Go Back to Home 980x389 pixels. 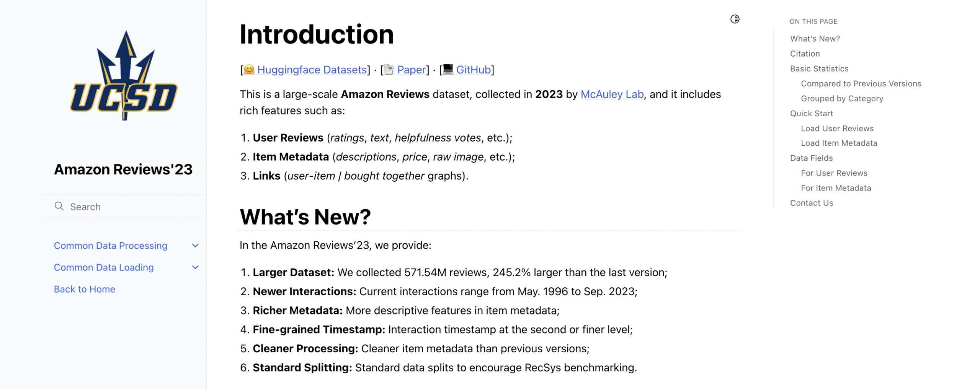(84, 289)
